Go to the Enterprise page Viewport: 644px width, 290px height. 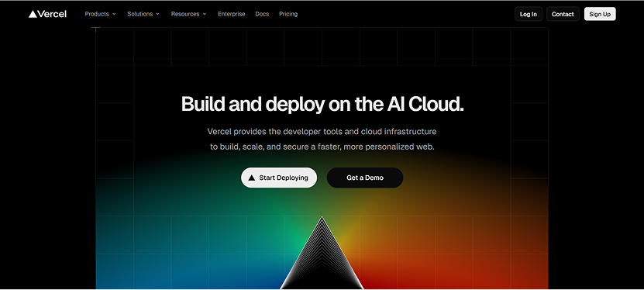point(231,14)
